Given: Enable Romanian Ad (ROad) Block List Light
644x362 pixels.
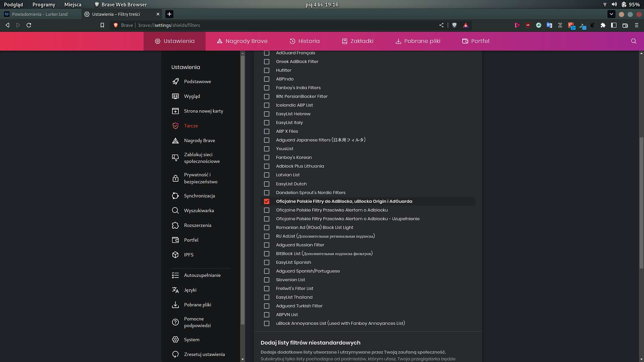Looking at the screenshot, I should pyautogui.click(x=267, y=228).
